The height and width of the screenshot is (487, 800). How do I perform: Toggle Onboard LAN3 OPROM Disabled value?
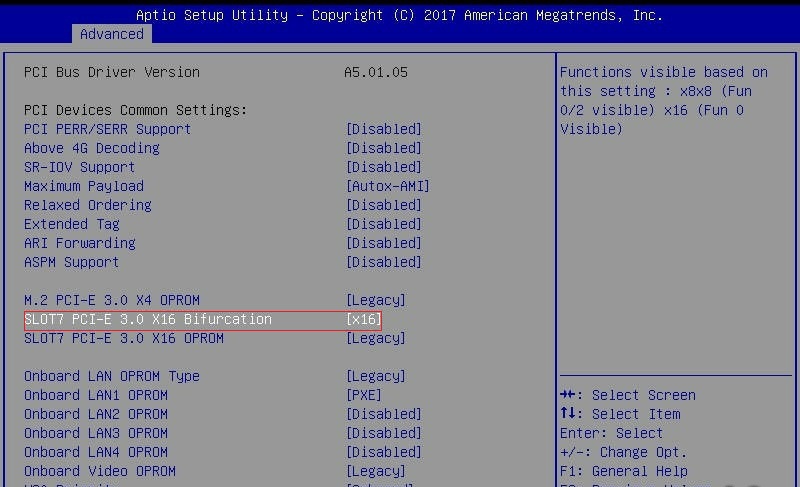click(383, 433)
